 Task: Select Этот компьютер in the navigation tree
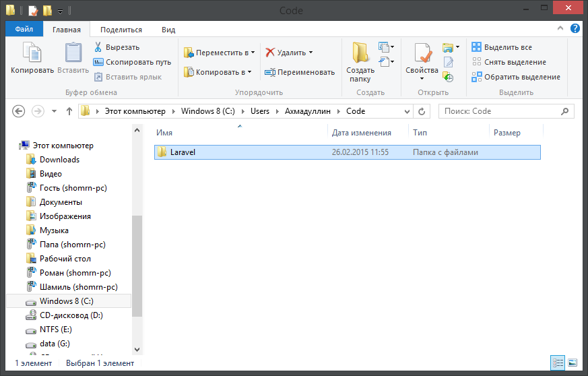(x=63, y=146)
